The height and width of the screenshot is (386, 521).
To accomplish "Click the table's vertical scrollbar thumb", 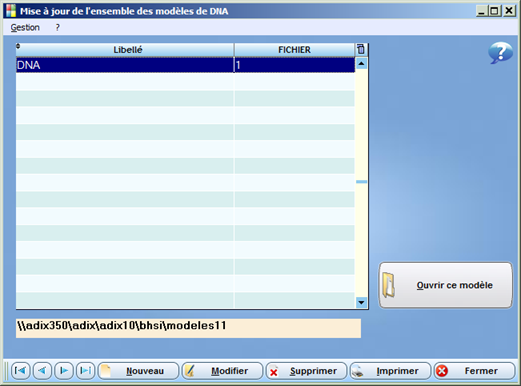I will point(361,182).
